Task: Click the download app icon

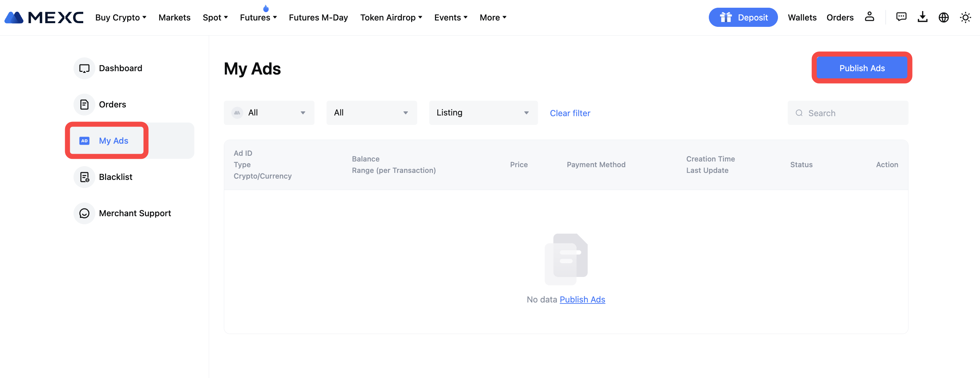Action: click(923, 17)
